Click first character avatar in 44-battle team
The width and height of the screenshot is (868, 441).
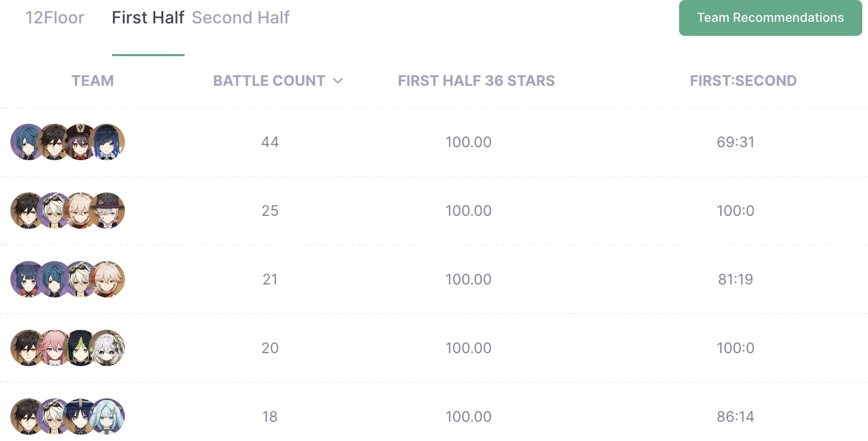28,142
